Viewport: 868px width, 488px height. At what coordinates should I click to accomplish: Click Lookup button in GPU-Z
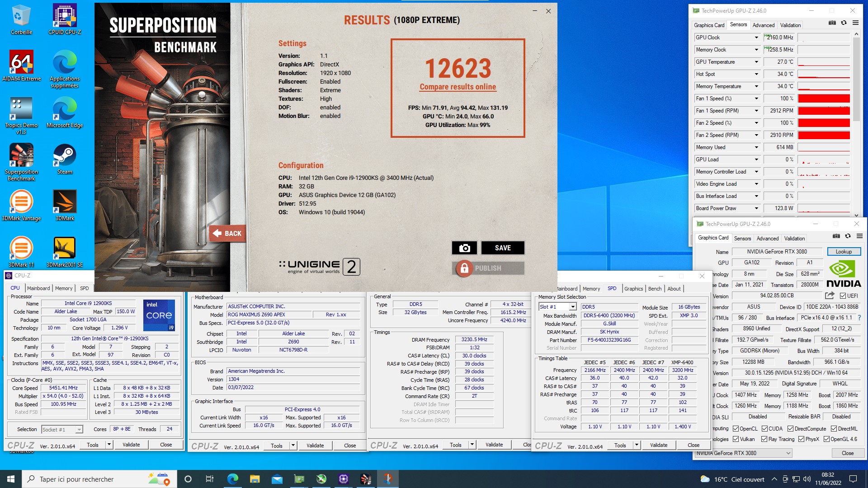pyautogui.click(x=844, y=252)
